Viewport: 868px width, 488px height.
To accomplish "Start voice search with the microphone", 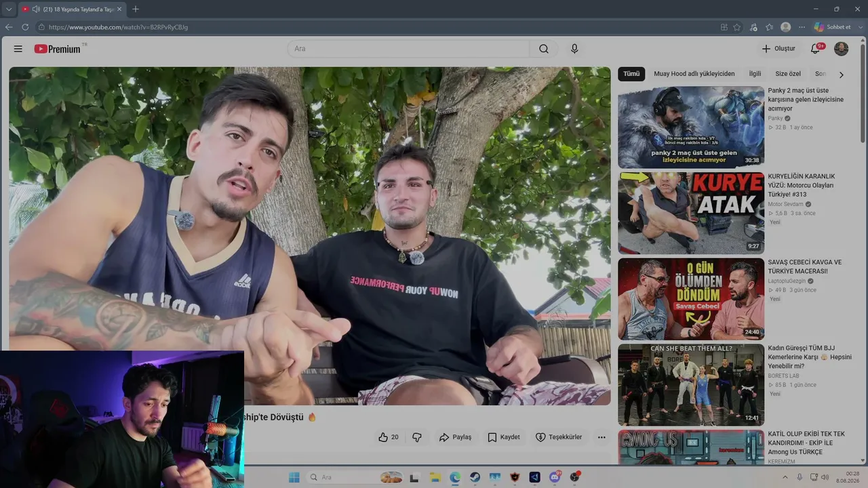I will [574, 49].
